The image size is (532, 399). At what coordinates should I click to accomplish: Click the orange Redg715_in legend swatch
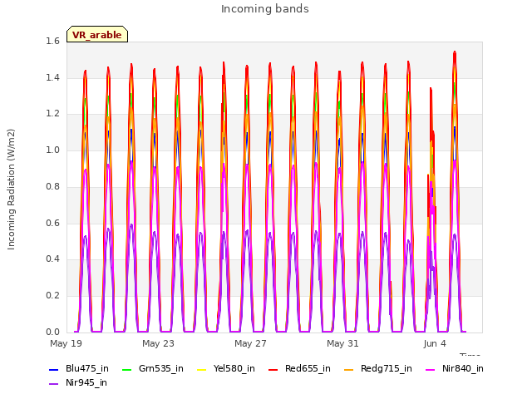click(x=349, y=369)
